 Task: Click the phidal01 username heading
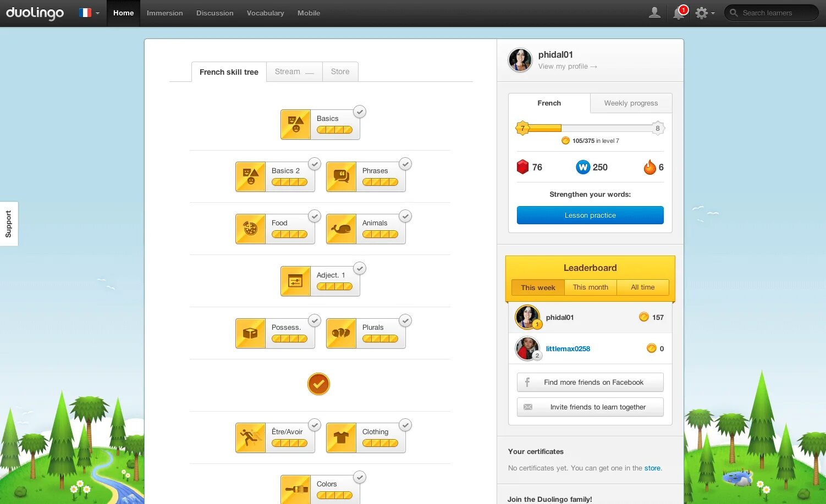[x=555, y=54]
